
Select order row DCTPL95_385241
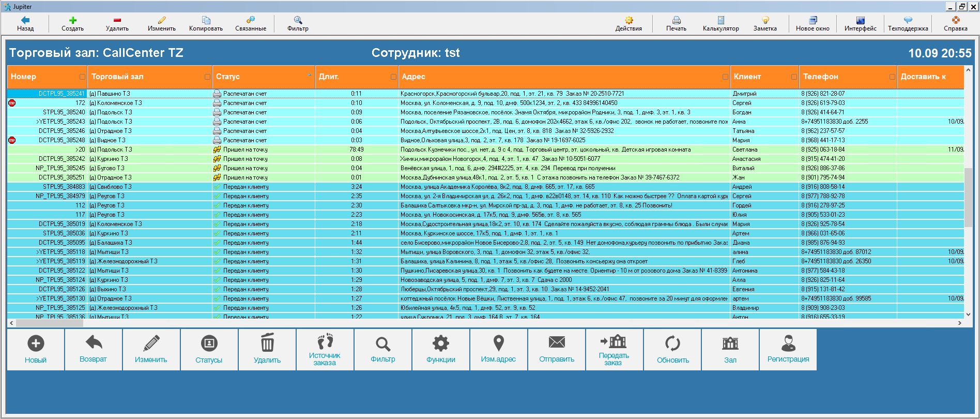point(485,94)
